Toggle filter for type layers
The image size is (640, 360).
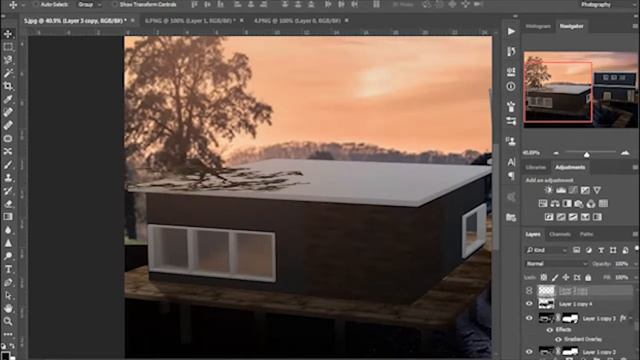click(x=601, y=250)
